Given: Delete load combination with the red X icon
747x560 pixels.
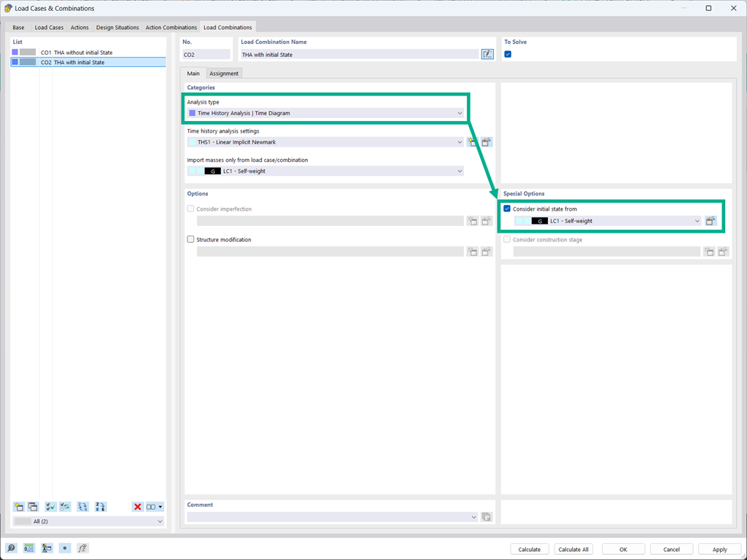Looking at the screenshot, I should (137, 506).
